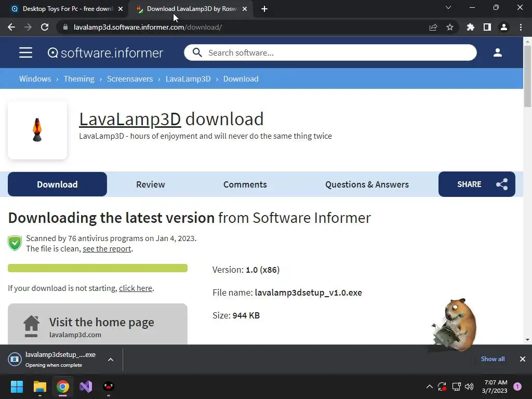Image resolution: width=532 pixels, height=399 pixels.
Task: Reload the current page
Action: (x=45, y=27)
